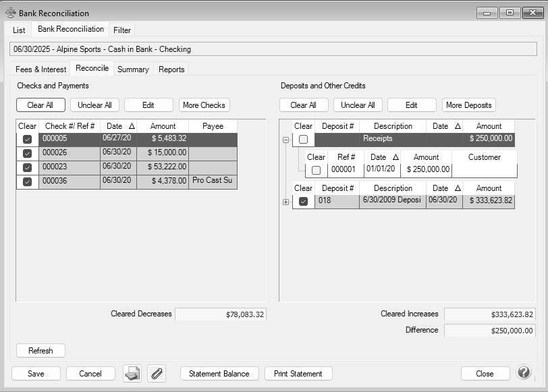Screen dimensions: 548x392
Task: Open the Fees & Interest tab
Action: point(41,69)
